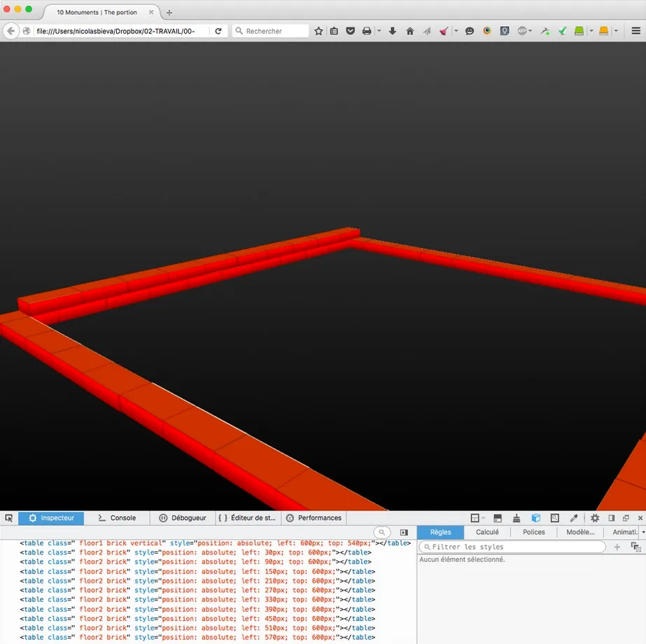Click the paintbrush highlight tool icon
This screenshot has height=644, width=646.
517,518
